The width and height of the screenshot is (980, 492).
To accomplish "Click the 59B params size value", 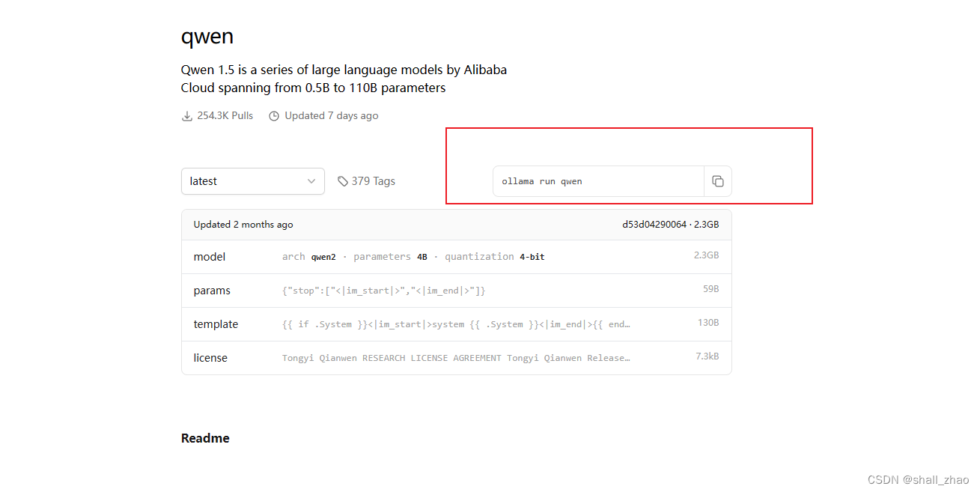I will tap(711, 289).
